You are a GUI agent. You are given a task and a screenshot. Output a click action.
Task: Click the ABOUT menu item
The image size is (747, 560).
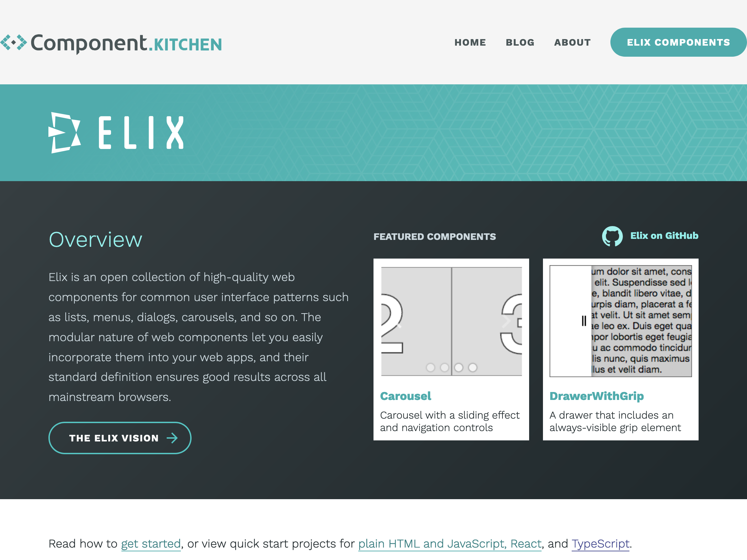point(572,42)
